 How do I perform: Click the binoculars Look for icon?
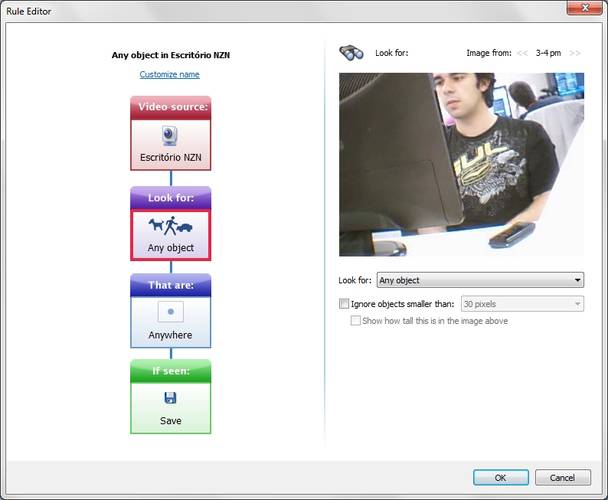point(351,53)
